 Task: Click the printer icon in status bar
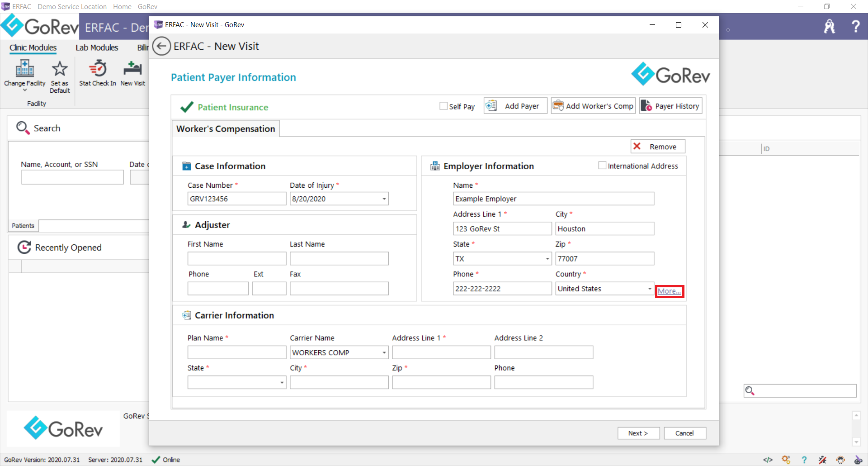[x=840, y=460]
